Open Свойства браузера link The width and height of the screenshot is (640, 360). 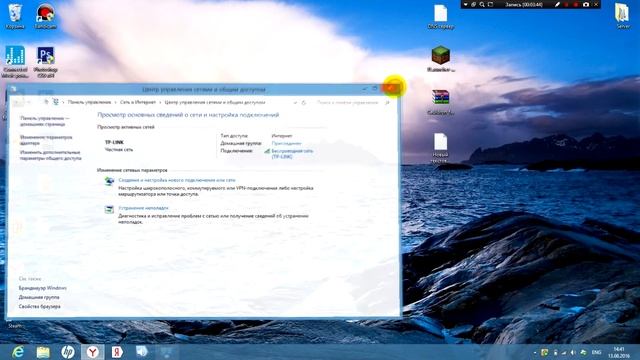(x=40, y=306)
